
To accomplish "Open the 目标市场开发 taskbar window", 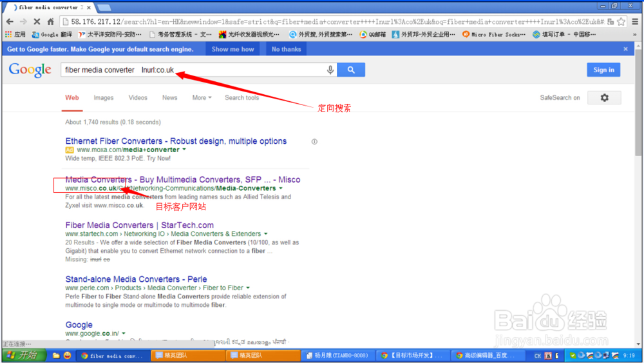I will coord(412,356).
